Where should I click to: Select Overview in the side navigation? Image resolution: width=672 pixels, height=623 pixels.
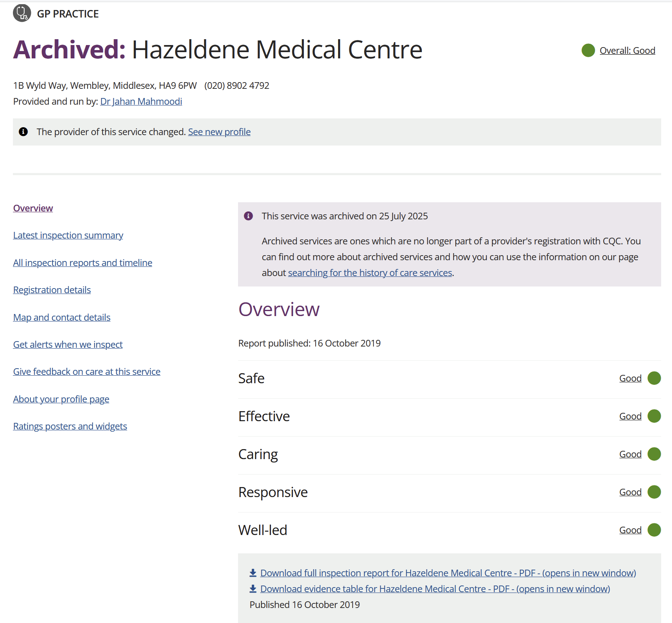coord(33,208)
